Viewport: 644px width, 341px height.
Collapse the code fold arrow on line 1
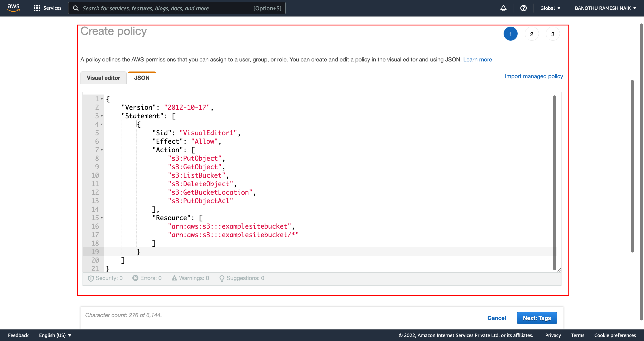(102, 99)
